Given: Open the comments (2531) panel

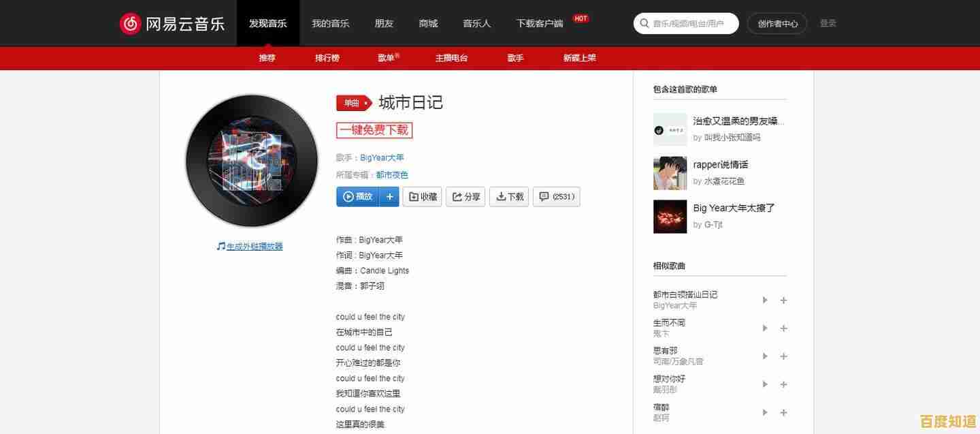Looking at the screenshot, I should 556,196.
